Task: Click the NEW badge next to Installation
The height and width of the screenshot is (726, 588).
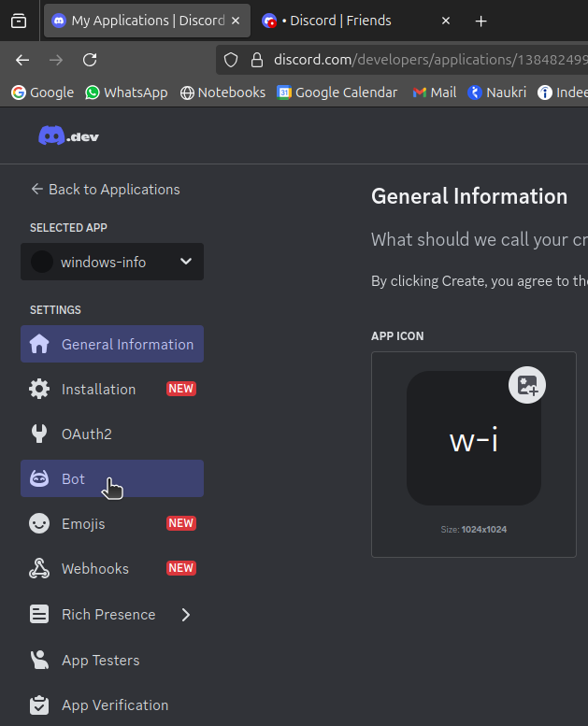Action: click(x=181, y=389)
